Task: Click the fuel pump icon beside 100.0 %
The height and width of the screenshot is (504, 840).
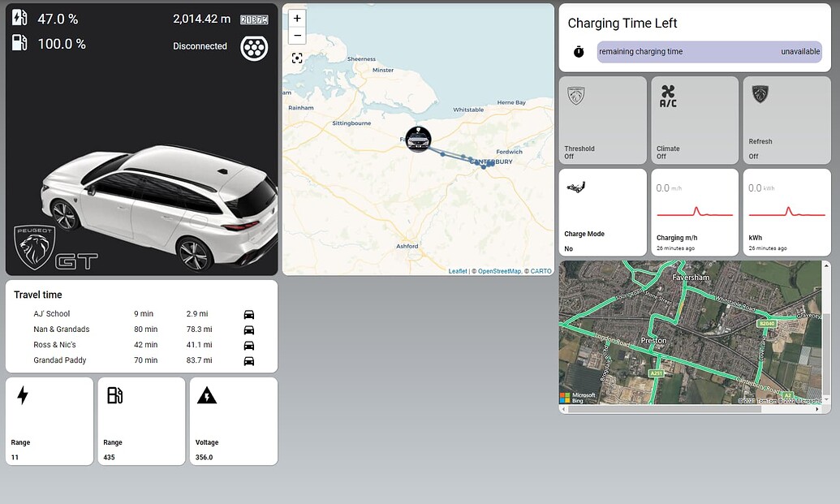Action: 18,42
